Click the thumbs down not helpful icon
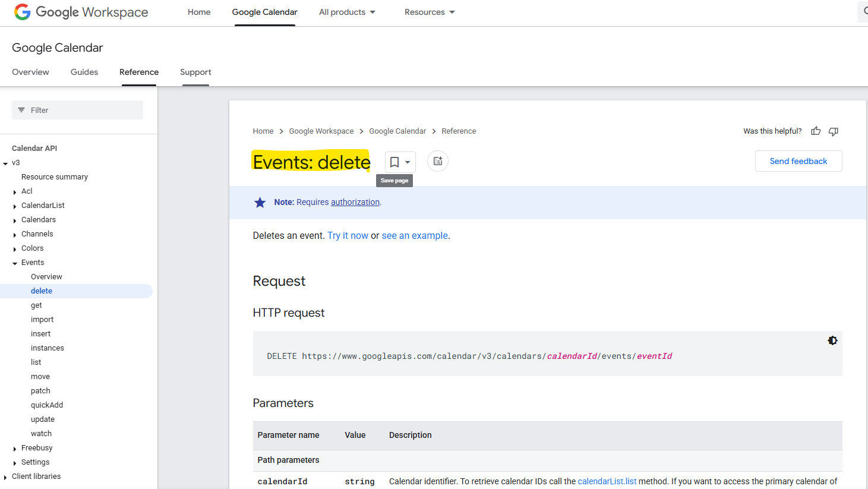Screen dimensions: 868x489 [834, 131]
